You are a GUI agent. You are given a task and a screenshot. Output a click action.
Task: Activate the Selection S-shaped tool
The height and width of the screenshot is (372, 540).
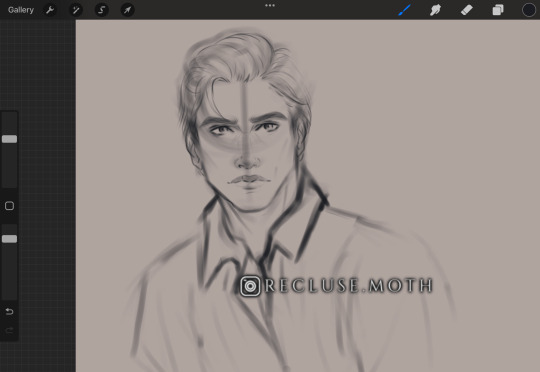102,10
